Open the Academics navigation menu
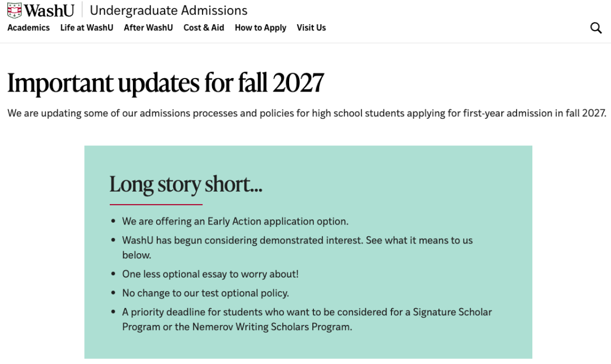Image resolution: width=611 pixels, height=364 pixels. coord(28,28)
